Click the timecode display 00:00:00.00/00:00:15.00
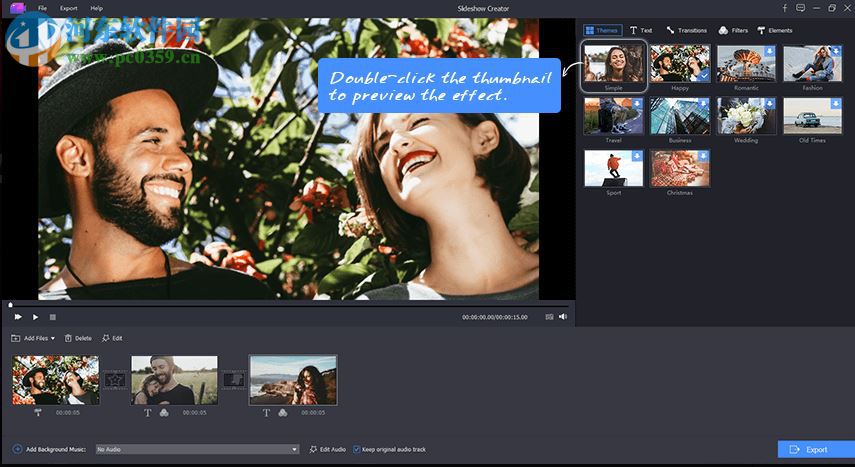The image size is (855, 467). (495, 317)
